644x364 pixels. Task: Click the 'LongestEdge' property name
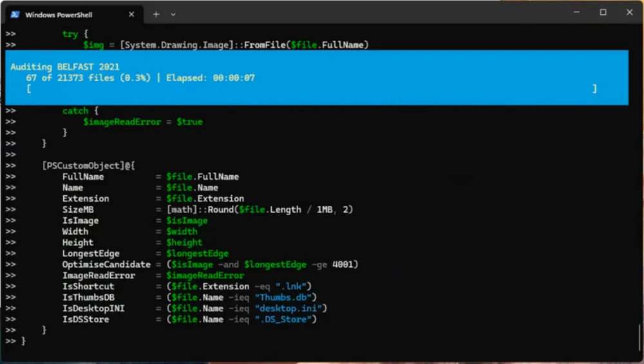tap(91, 253)
